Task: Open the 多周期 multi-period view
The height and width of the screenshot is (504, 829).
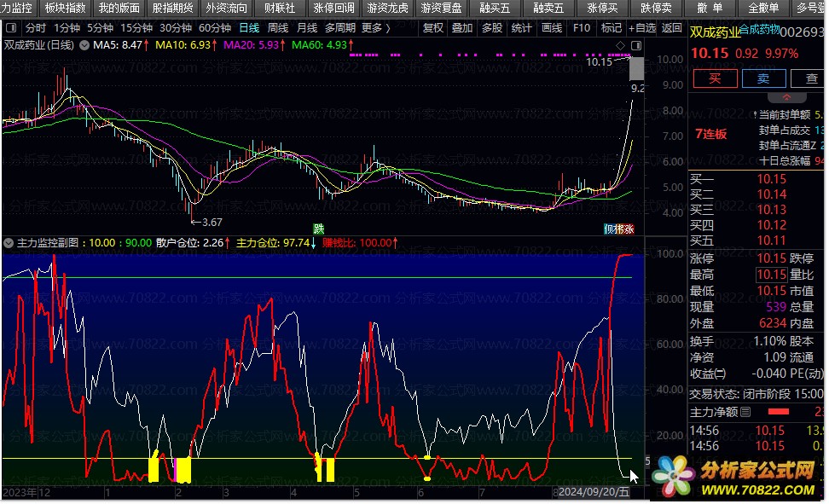Action: point(340,28)
